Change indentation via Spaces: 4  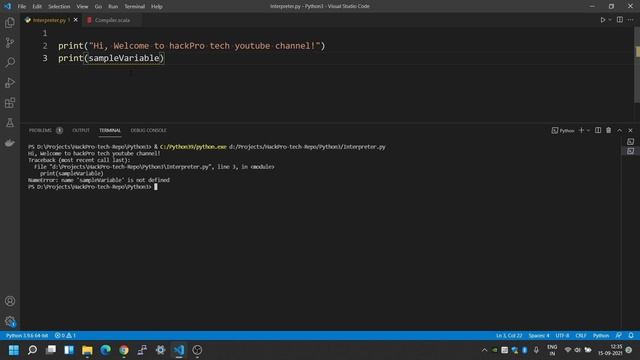pos(539,336)
